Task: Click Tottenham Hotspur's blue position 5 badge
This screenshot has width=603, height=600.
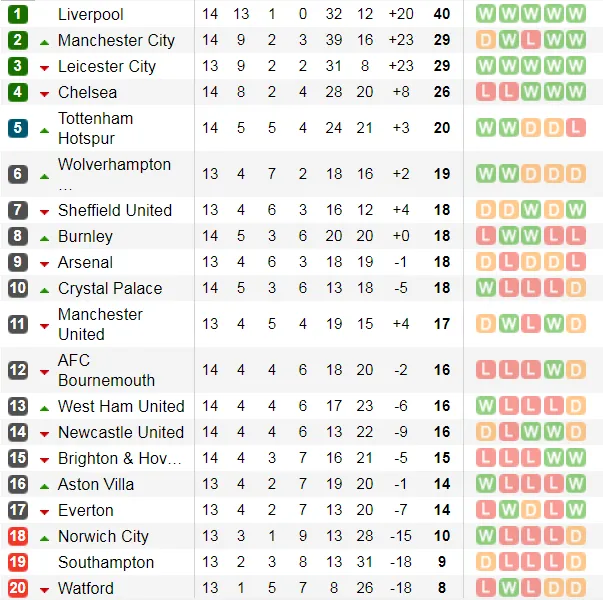Action: click(x=18, y=128)
